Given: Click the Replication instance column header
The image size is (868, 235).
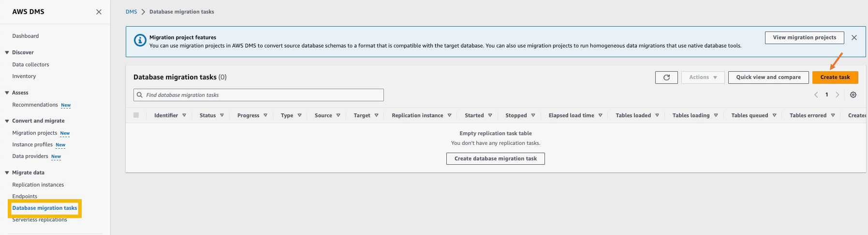Looking at the screenshot, I should 417,115.
